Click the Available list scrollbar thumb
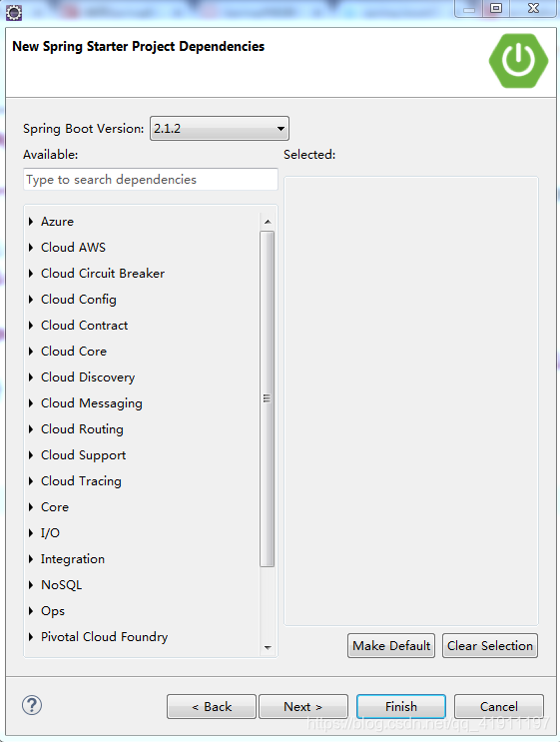The image size is (560, 742). pos(268,398)
